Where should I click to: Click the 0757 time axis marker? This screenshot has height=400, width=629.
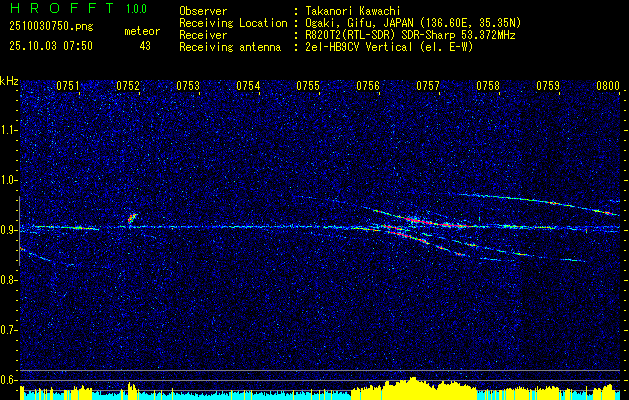428,86
